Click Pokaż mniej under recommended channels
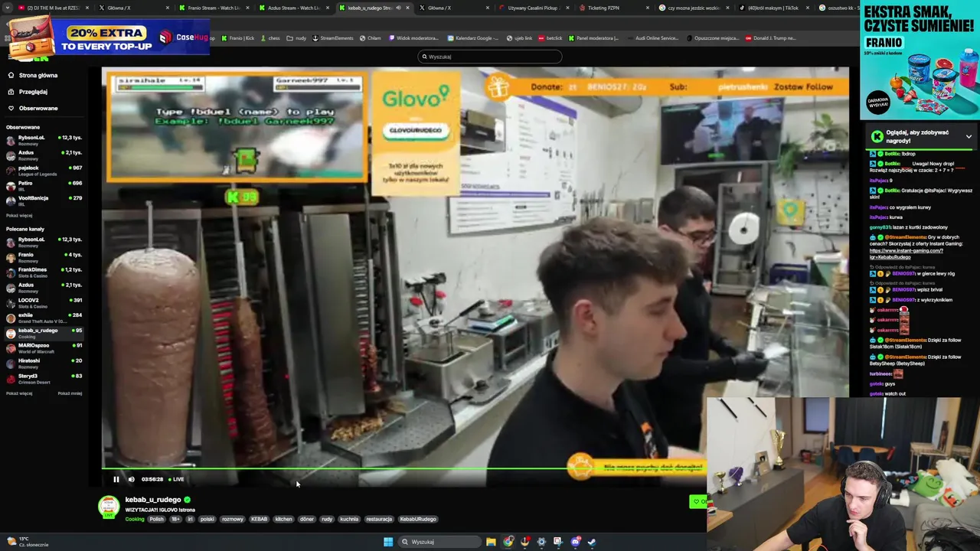 pos(70,393)
